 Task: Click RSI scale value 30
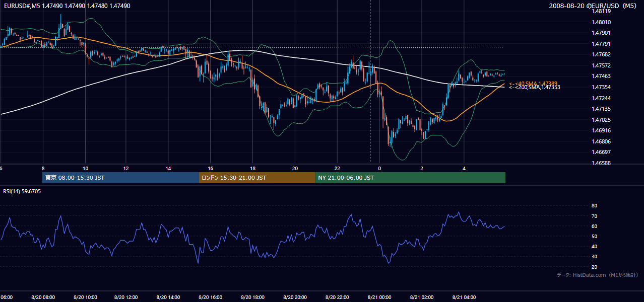tap(594, 257)
